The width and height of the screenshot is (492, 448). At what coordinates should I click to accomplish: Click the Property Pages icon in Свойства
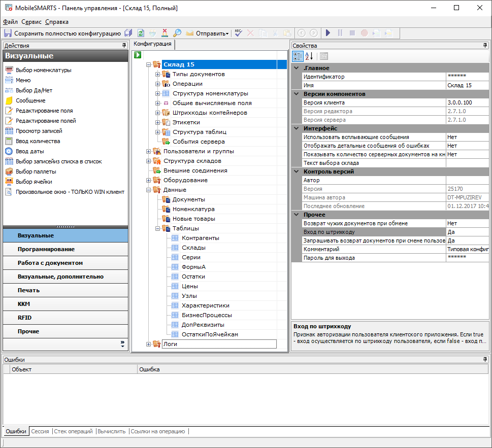point(324,56)
